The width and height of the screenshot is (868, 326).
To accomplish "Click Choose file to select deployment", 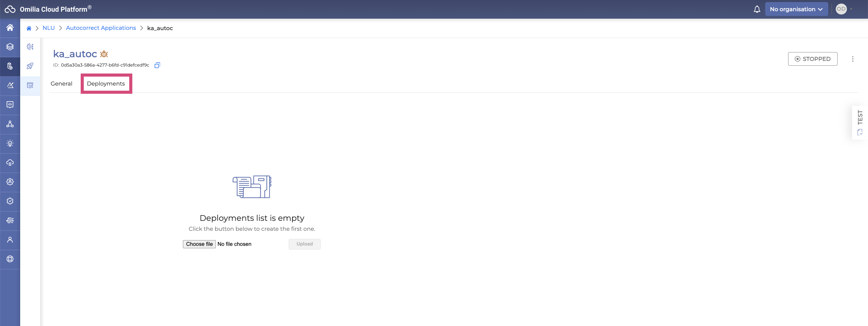I will click(199, 243).
